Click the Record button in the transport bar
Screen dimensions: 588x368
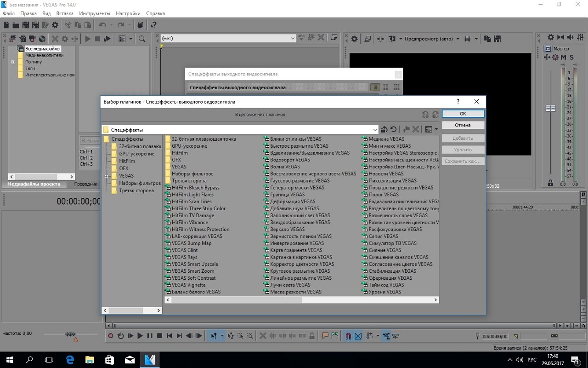tap(111, 336)
